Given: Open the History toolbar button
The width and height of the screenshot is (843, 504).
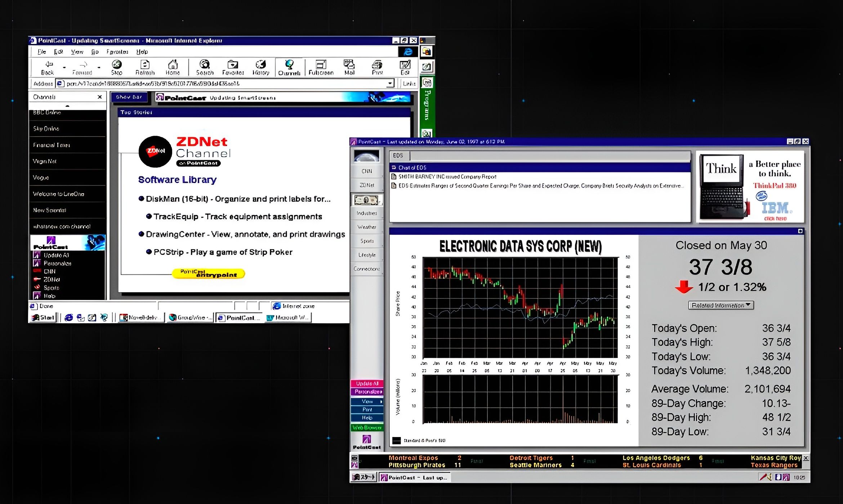Looking at the screenshot, I should click(x=261, y=68).
